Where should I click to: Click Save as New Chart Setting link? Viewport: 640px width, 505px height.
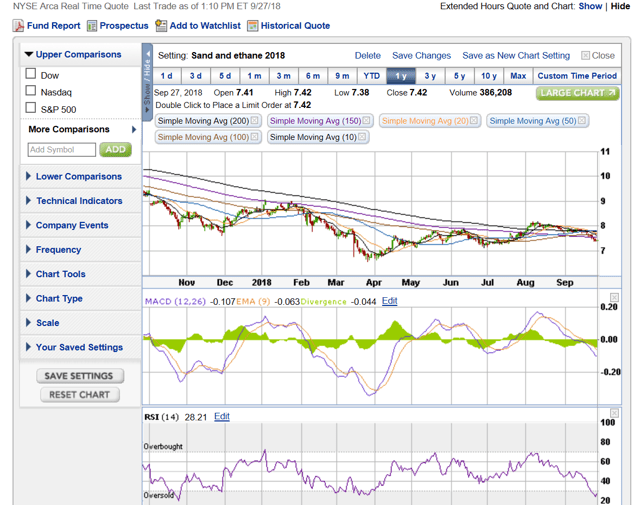coord(516,56)
